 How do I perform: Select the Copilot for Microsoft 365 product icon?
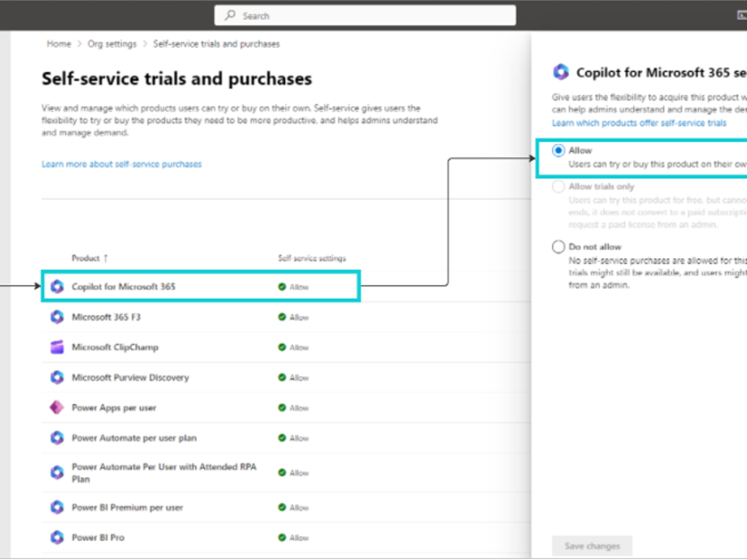(x=57, y=287)
